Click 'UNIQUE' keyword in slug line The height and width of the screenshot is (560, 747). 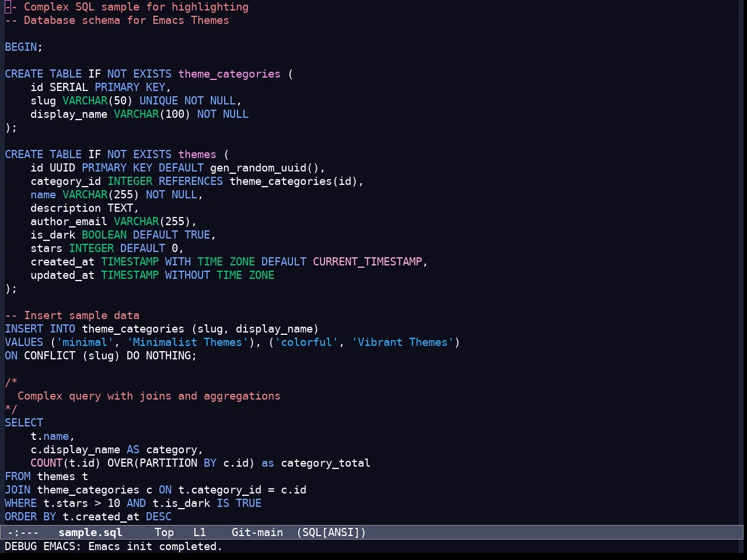(x=159, y=101)
